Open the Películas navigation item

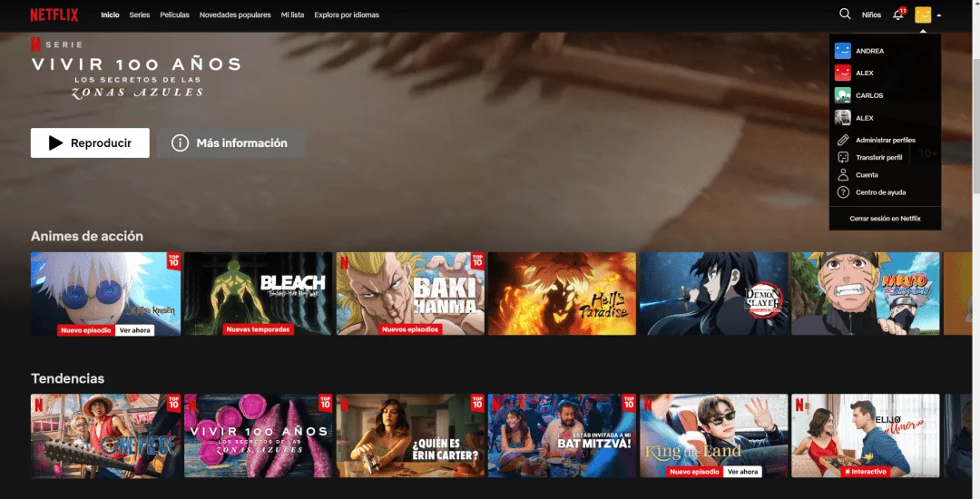[x=174, y=15]
